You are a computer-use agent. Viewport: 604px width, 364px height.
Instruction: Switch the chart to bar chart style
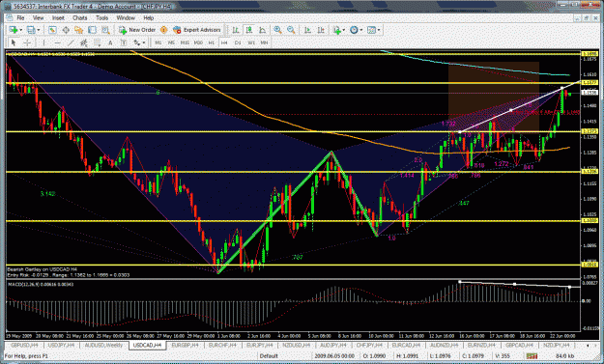(236, 30)
